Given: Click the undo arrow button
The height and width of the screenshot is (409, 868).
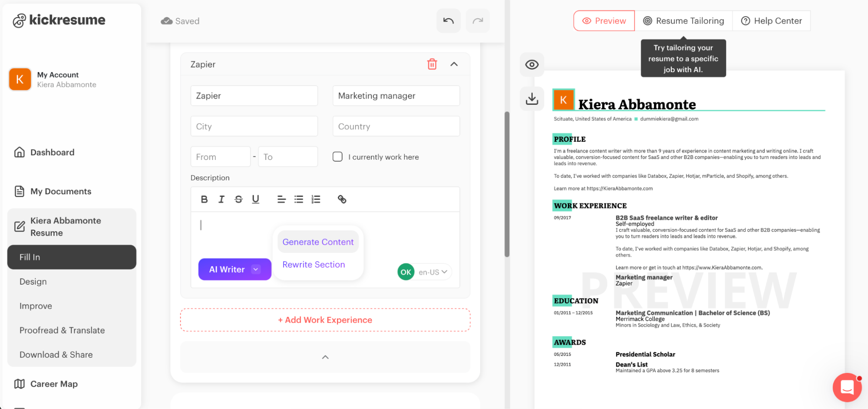Looking at the screenshot, I should tap(449, 21).
